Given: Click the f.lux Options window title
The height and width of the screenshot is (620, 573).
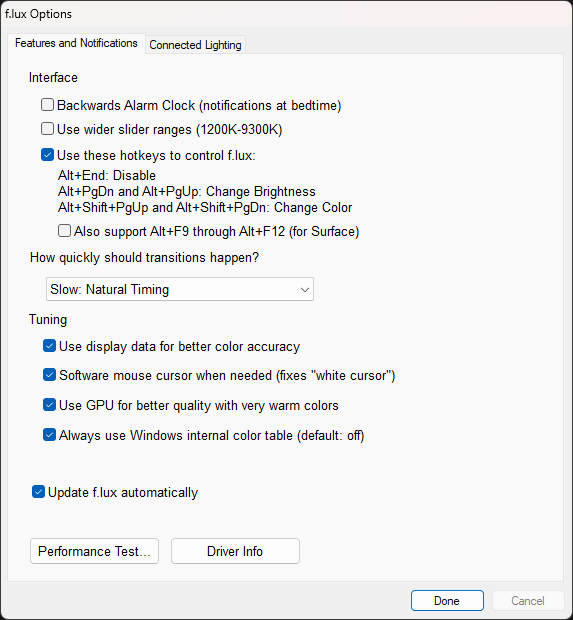Looking at the screenshot, I should pos(38,14).
